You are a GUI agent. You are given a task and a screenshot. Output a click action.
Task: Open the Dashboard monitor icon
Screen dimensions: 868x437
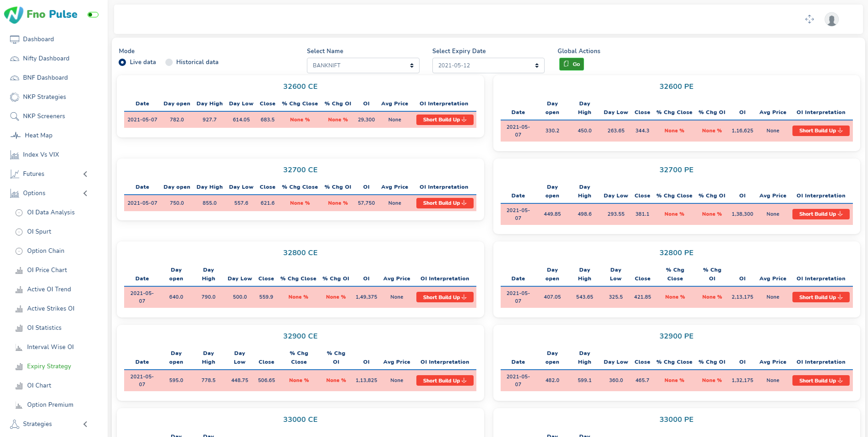(15, 39)
